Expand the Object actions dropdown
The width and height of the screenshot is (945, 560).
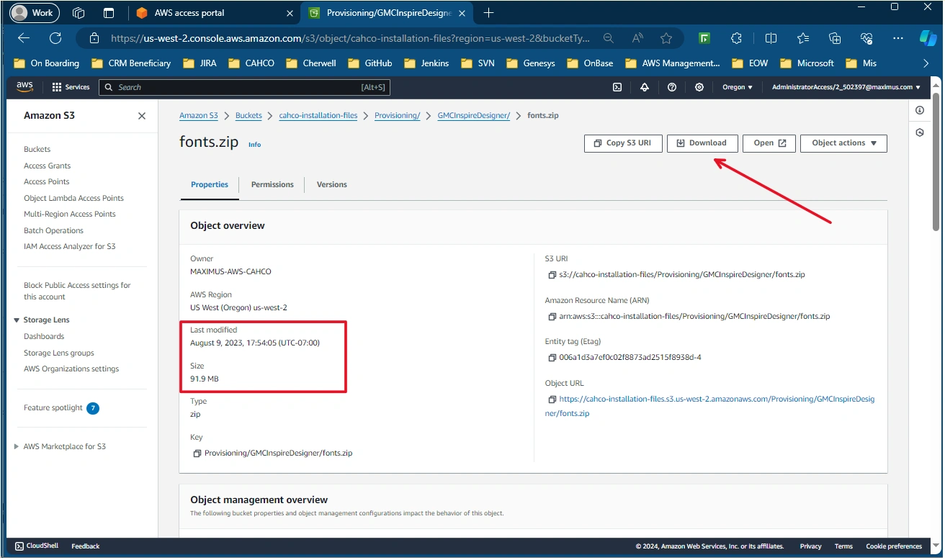pos(843,143)
